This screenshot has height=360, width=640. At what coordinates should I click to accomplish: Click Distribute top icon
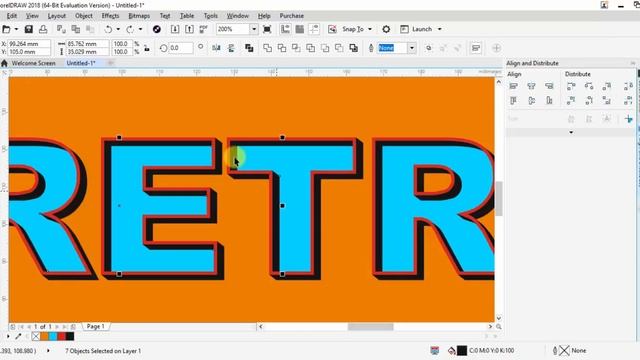(x=571, y=100)
